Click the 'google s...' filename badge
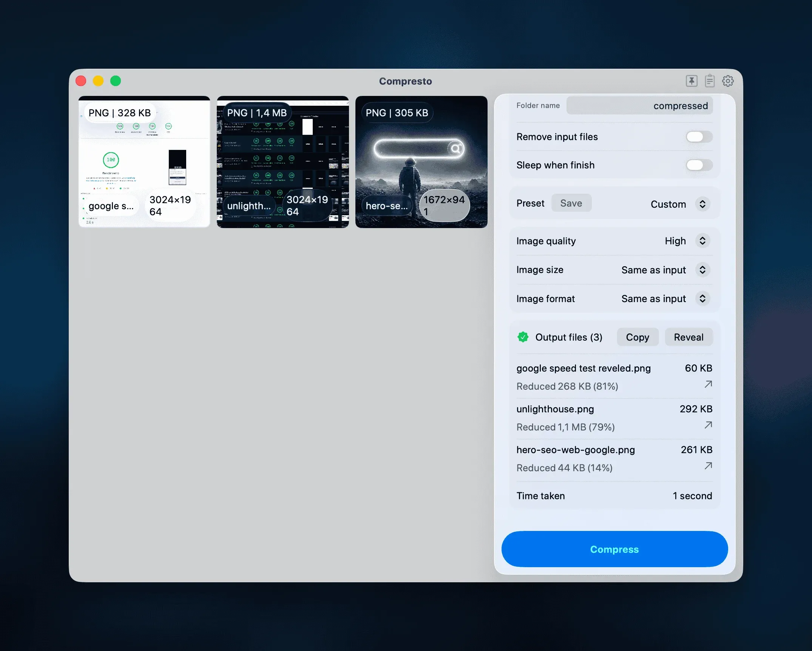The width and height of the screenshot is (812, 651). click(x=111, y=206)
